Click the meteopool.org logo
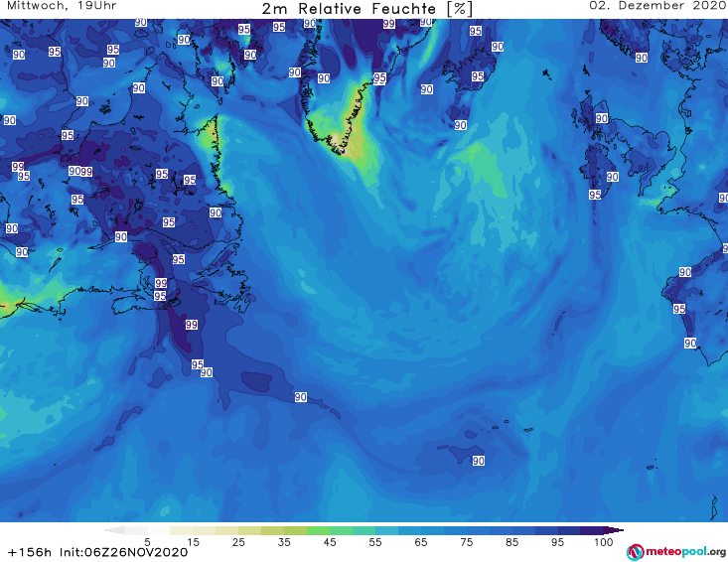 tap(676, 552)
